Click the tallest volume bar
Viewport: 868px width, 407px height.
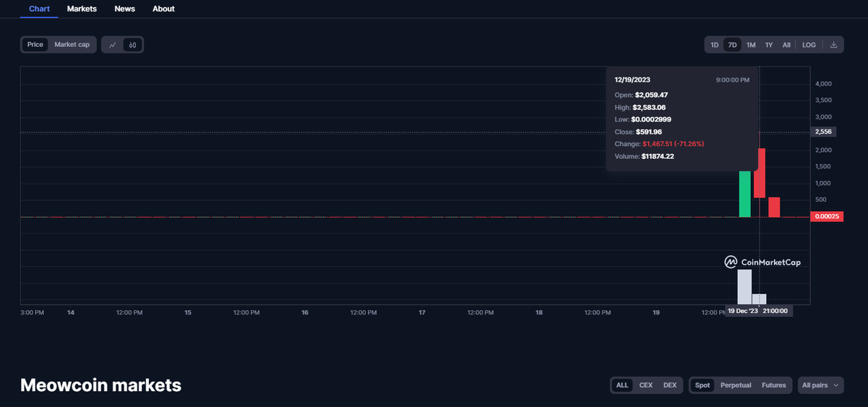[x=744, y=286]
